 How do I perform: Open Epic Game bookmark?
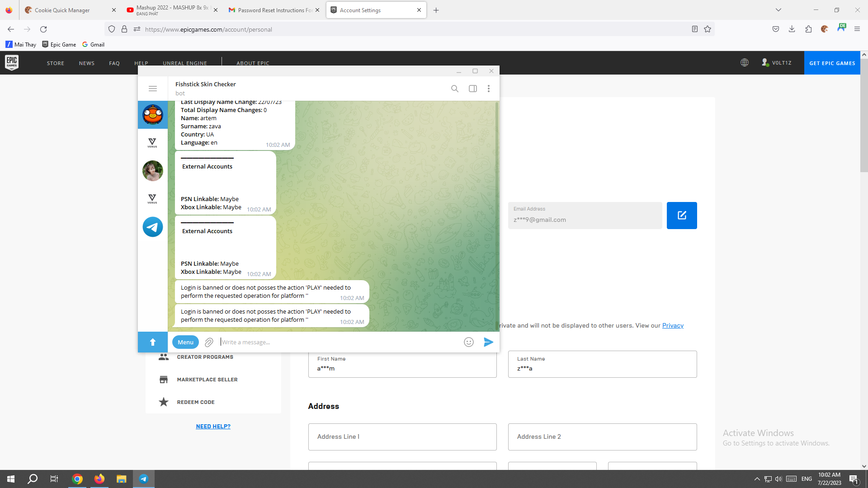(59, 44)
